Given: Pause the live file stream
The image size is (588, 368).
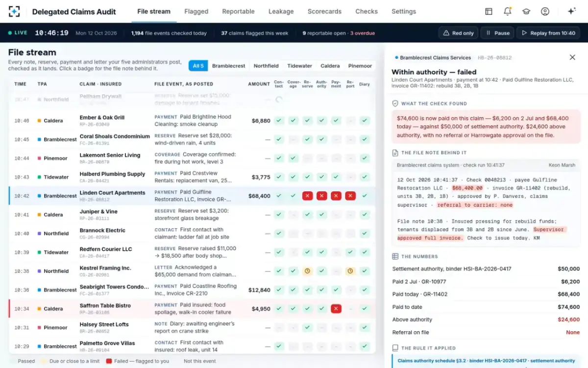Looking at the screenshot, I should click(497, 33).
